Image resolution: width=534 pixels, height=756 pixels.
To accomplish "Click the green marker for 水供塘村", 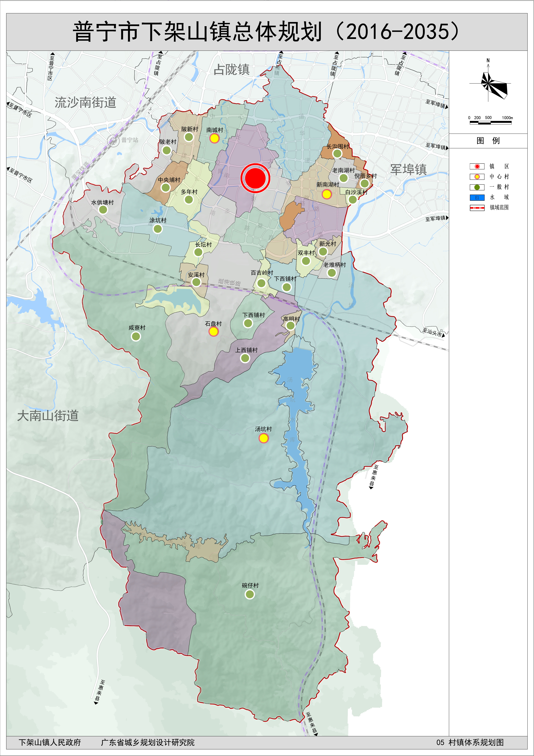I will pyautogui.click(x=103, y=210).
